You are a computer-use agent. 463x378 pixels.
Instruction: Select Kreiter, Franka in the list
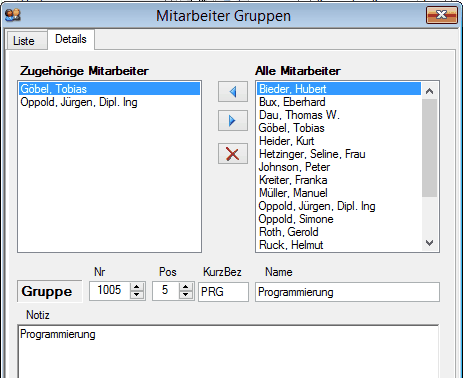[x=339, y=180]
